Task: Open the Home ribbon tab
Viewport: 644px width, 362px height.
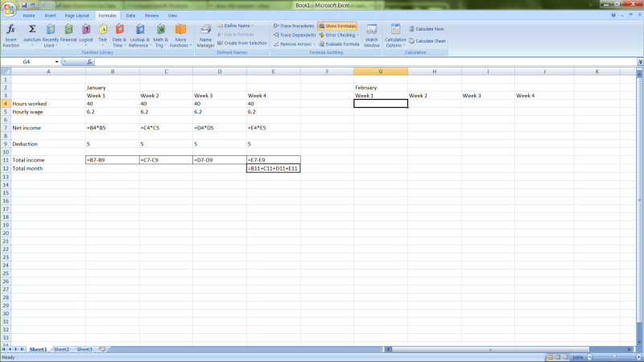Action: click(29, 15)
